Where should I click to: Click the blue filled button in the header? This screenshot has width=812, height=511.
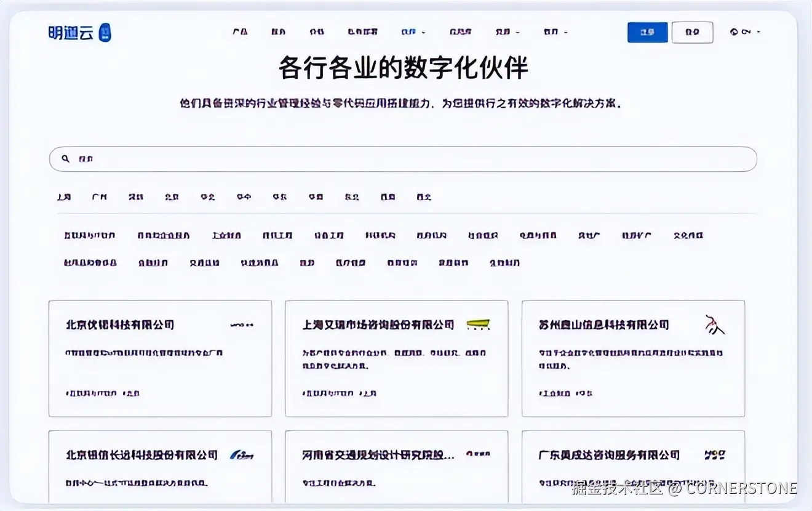(x=647, y=33)
